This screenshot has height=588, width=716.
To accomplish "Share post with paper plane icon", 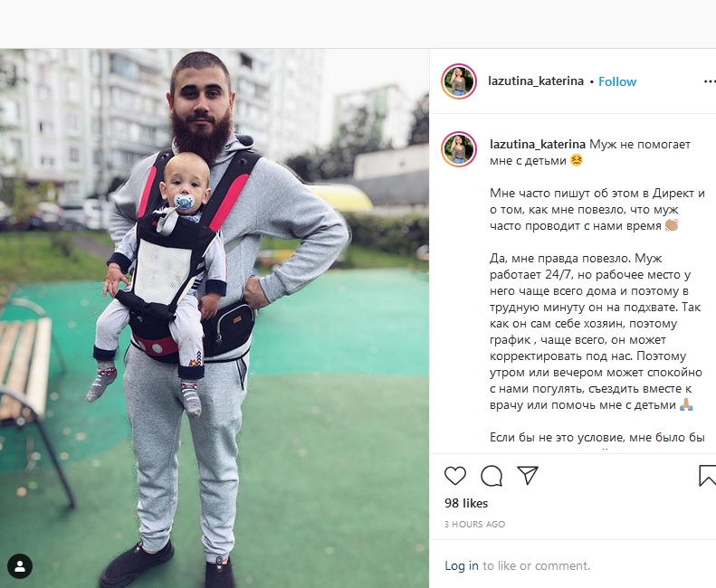I will tap(528, 475).
